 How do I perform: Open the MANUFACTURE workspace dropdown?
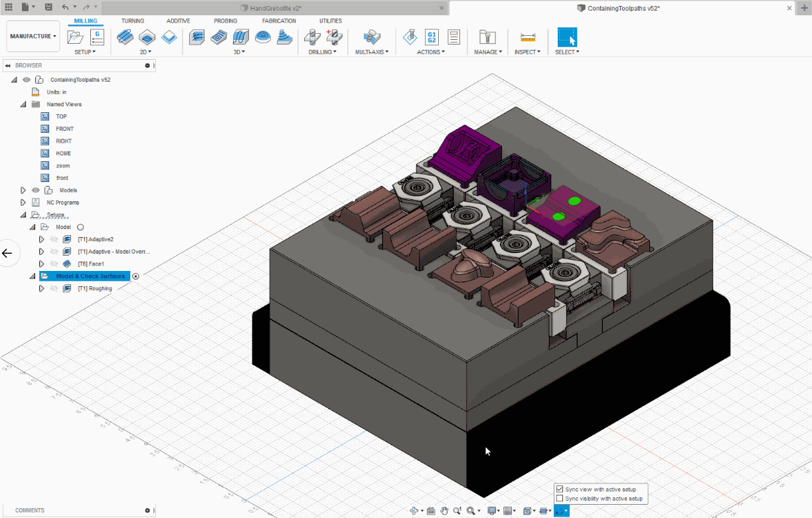33,37
